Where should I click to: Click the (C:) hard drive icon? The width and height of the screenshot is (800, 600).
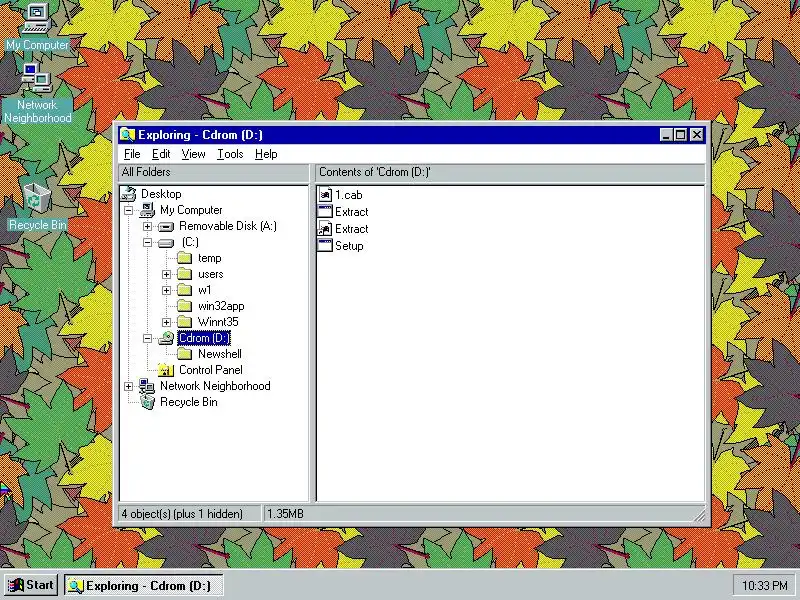pyautogui.click(x=166, y=243)
